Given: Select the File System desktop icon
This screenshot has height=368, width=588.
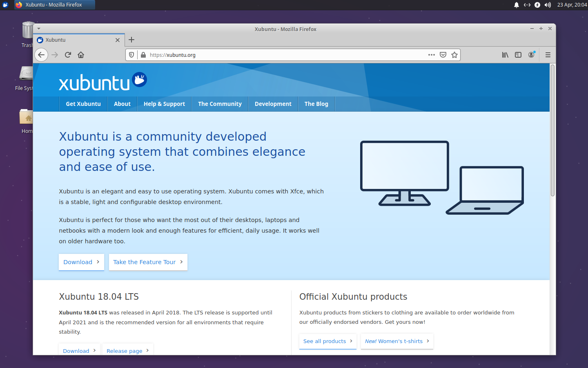Looking at the screenshot, I should [x=24, y=78].
